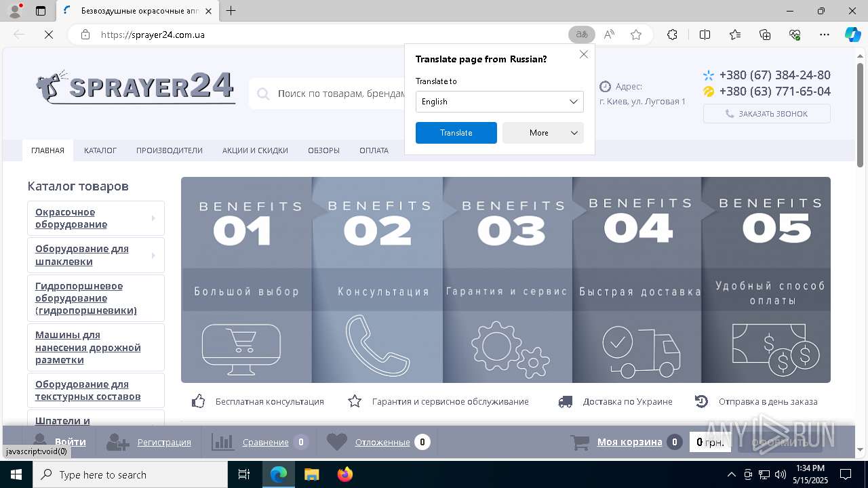The image size is (868, 488).
Task: Open Copilot sidebar icon
Action: (x=852, y=35)
